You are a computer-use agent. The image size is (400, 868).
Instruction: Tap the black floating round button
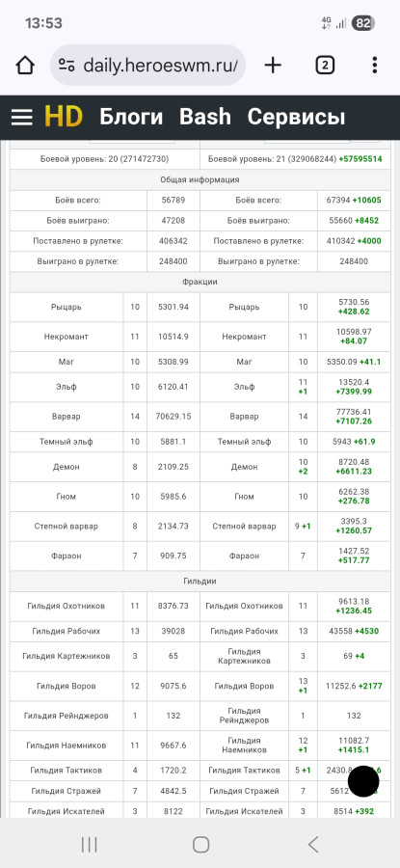click(x=363, y=781)
